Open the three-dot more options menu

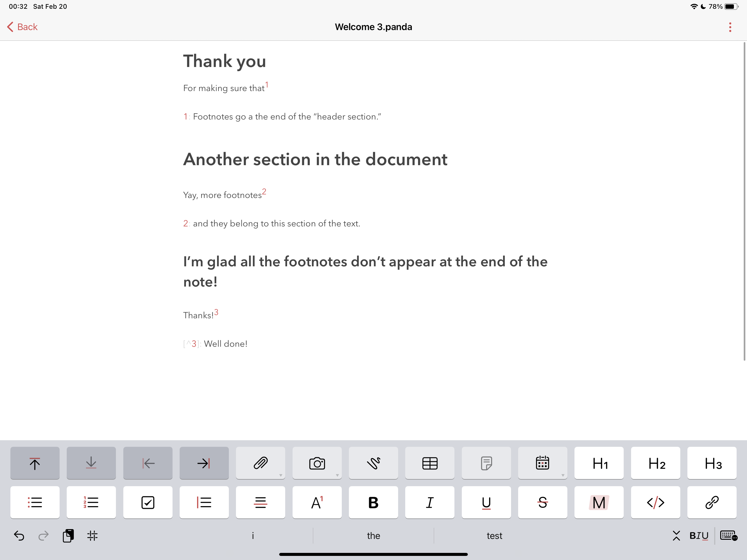click(730, 27)
